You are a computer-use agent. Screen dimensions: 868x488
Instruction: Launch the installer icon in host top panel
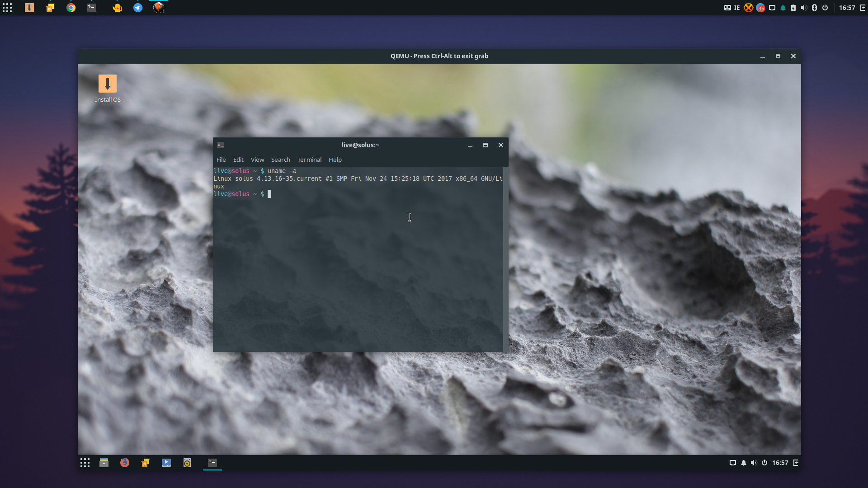tap(29, 8)
